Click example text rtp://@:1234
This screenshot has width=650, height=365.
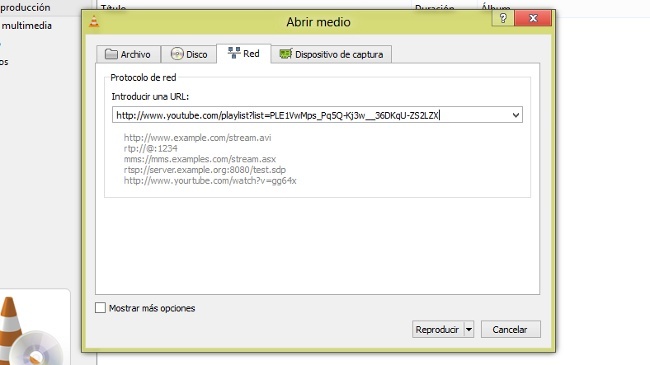(x=150, y=148)
